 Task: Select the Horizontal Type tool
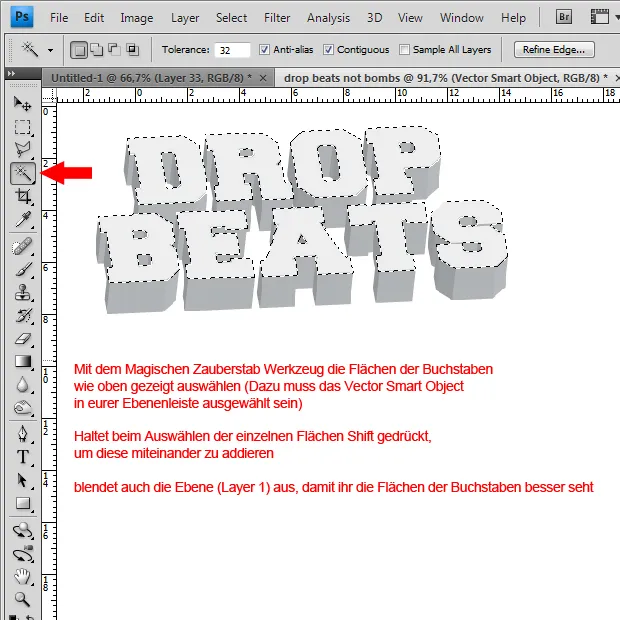coord(22,457)
